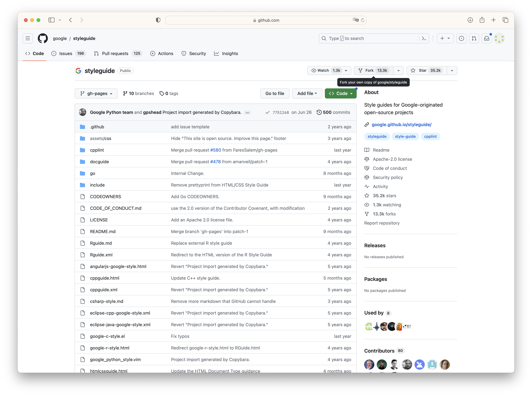Show Safari downloads icon
The height and width of the screenshot is (396, 532).
[470, 20]
